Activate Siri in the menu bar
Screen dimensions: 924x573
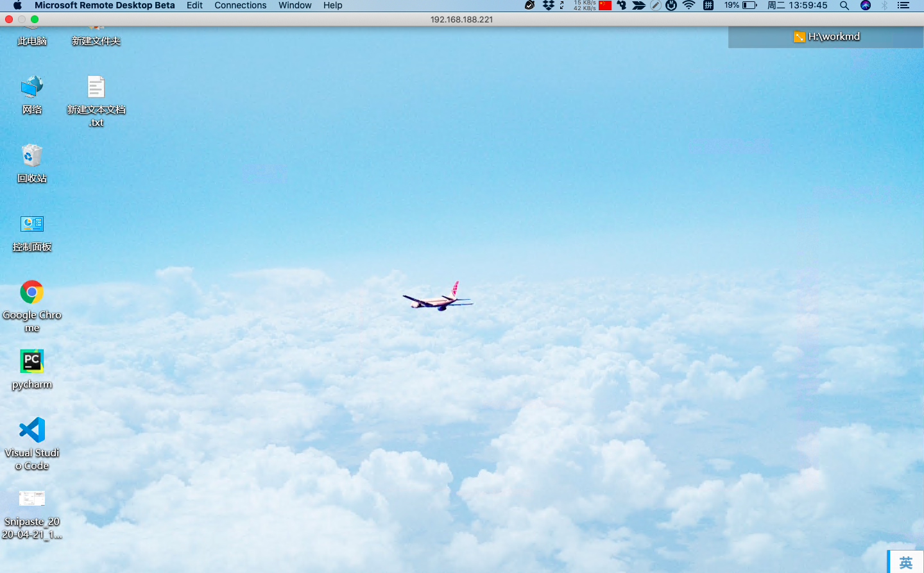tap(866, 6)
